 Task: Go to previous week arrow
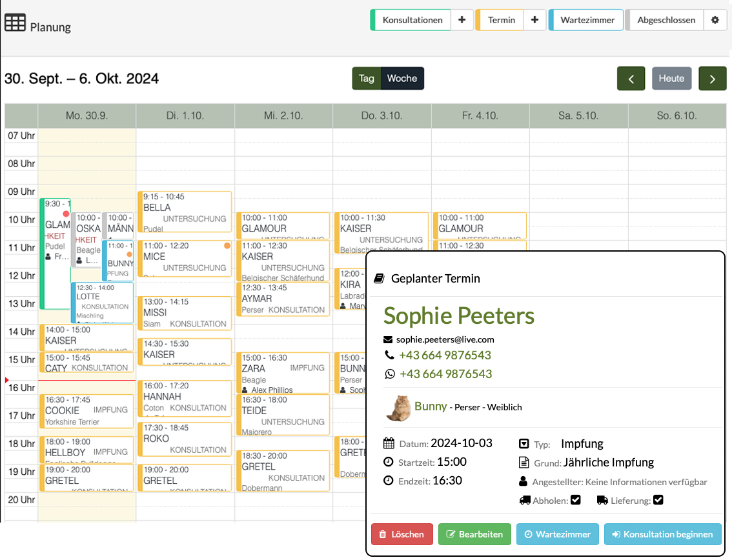[631, 79]
